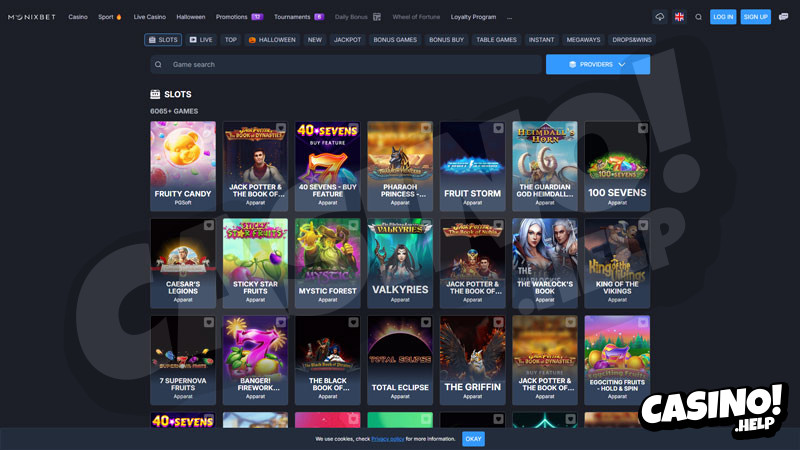Screen dimensions: 800x450
Task: Favorite the 100 Sevens game
Action: click(x=643, y=128)
